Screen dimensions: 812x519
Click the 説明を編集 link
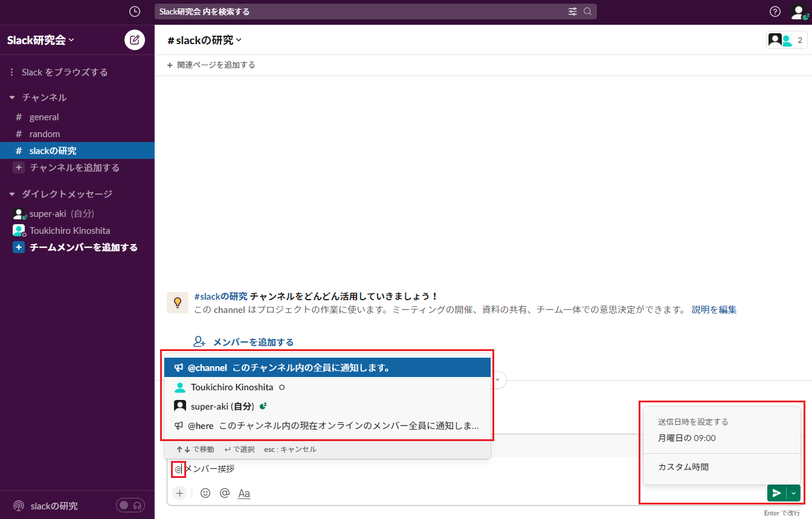[714, 310]
